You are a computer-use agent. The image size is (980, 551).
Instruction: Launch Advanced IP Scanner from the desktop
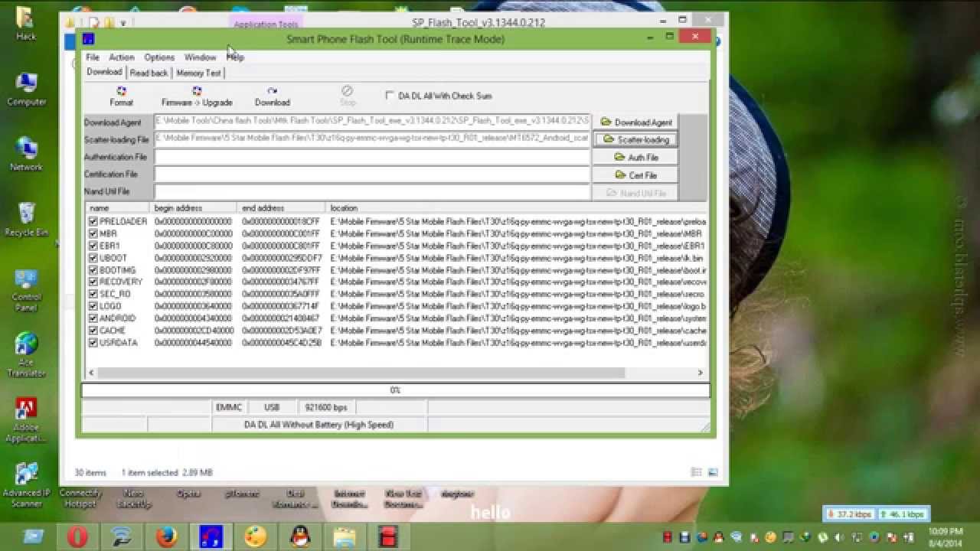[26, 485]
